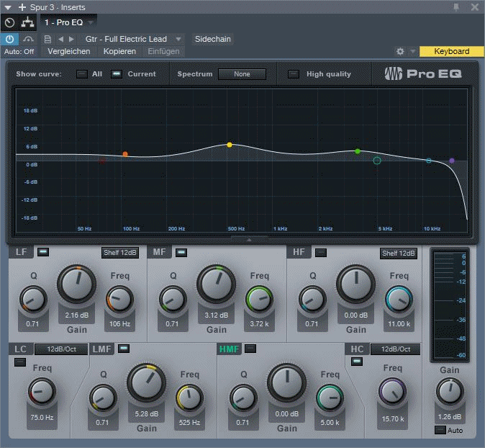Click the HC Freq knob
Screen dimensions: 485x448
pyautogui.click(x=392, y=392)
